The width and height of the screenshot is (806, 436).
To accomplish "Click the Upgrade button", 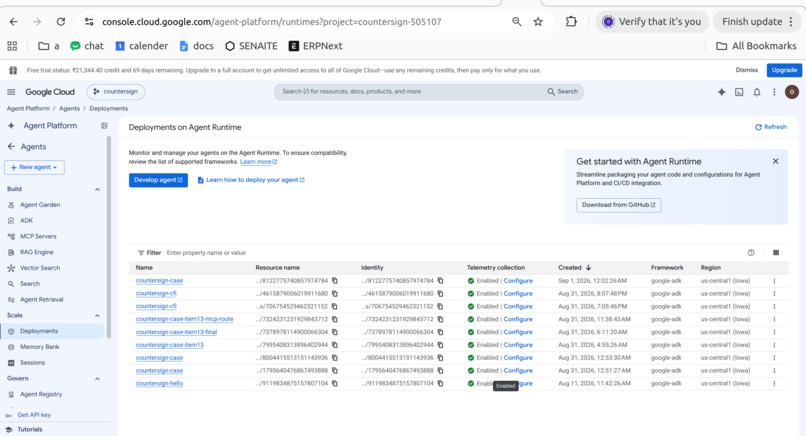I will coord(784,70).
